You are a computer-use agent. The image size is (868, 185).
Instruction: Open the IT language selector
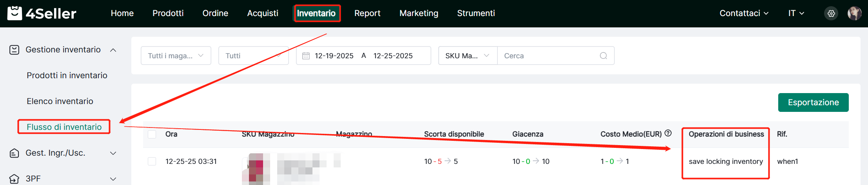[796, 13]
